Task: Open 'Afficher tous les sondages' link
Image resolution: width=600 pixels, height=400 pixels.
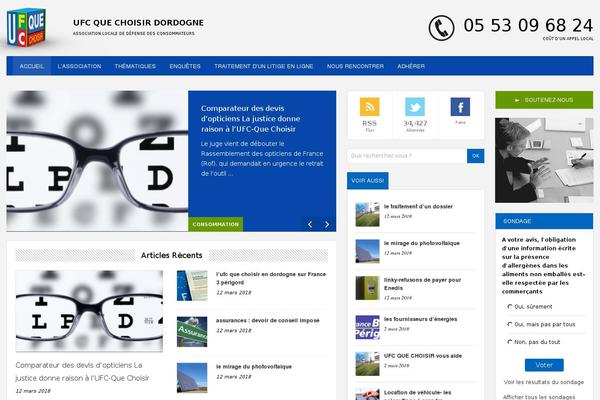Action: [x=539, y=397]
